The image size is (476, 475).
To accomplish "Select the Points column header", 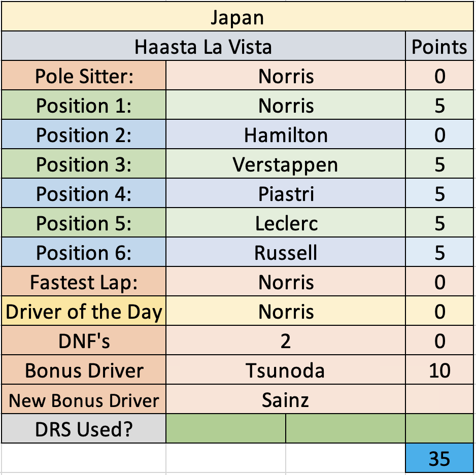I will click(439, 46).
